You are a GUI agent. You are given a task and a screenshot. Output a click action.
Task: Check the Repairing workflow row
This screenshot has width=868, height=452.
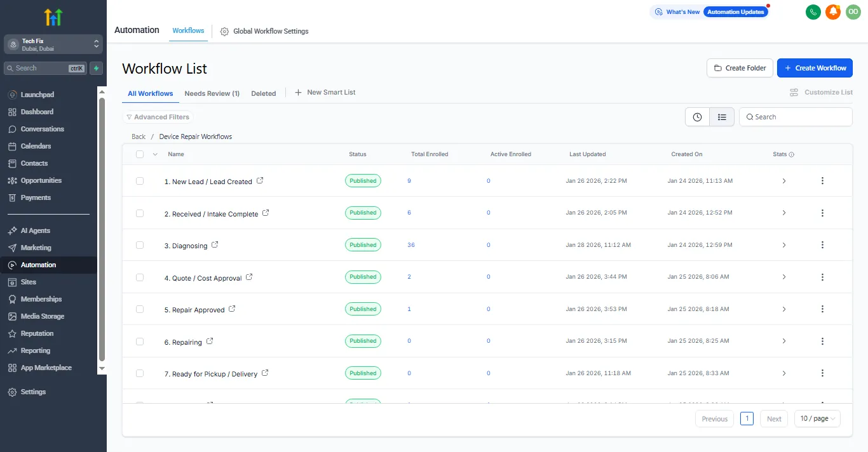click(140, 342)
